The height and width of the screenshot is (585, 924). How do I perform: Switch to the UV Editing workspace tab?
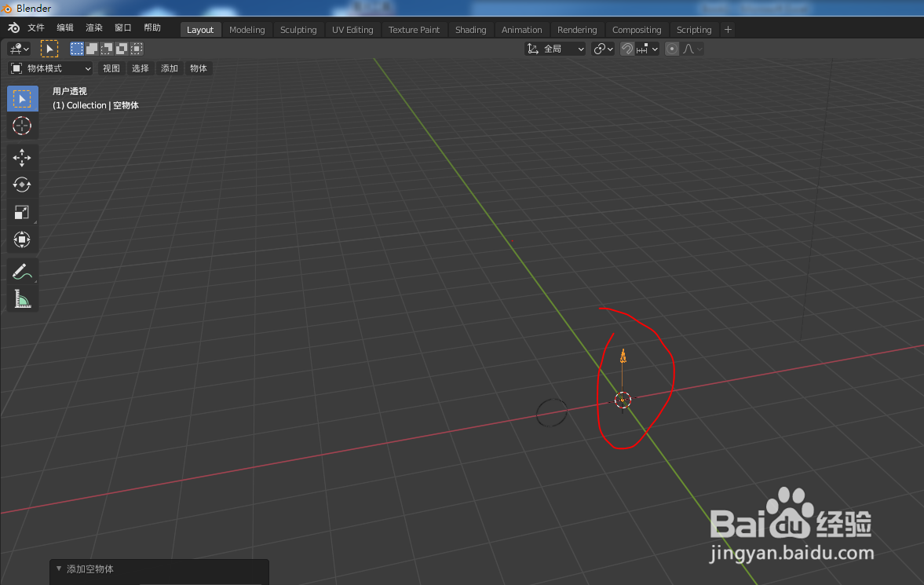[x=352, y=30]
